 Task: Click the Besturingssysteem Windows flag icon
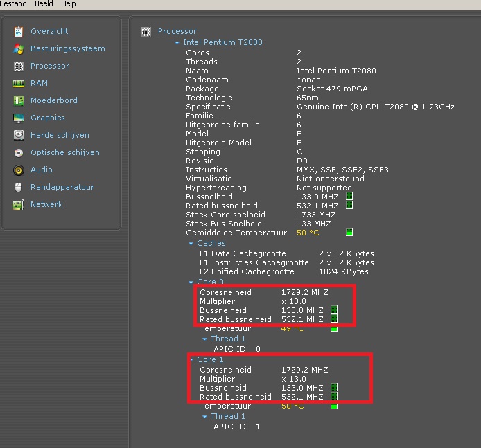pos(19,48)
